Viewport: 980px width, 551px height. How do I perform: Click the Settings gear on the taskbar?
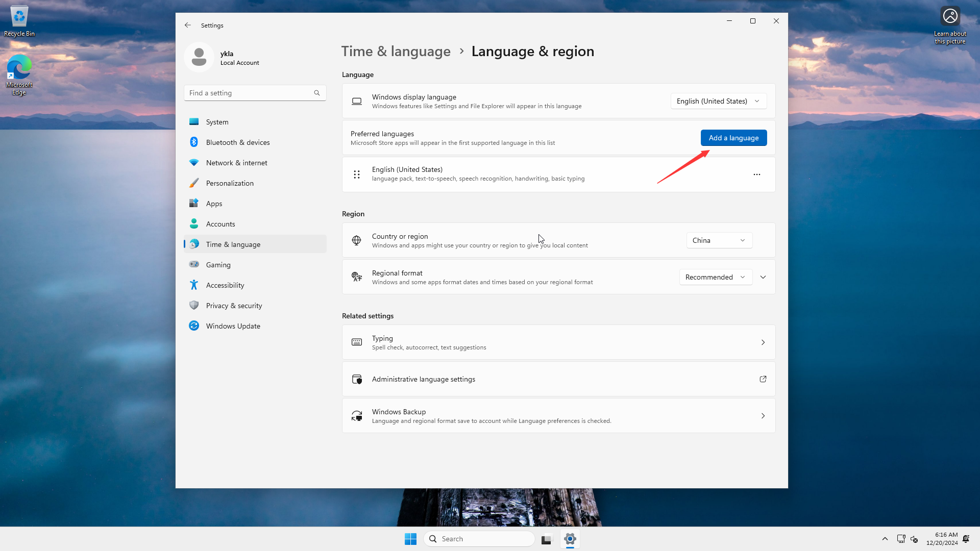coord(570,539)
